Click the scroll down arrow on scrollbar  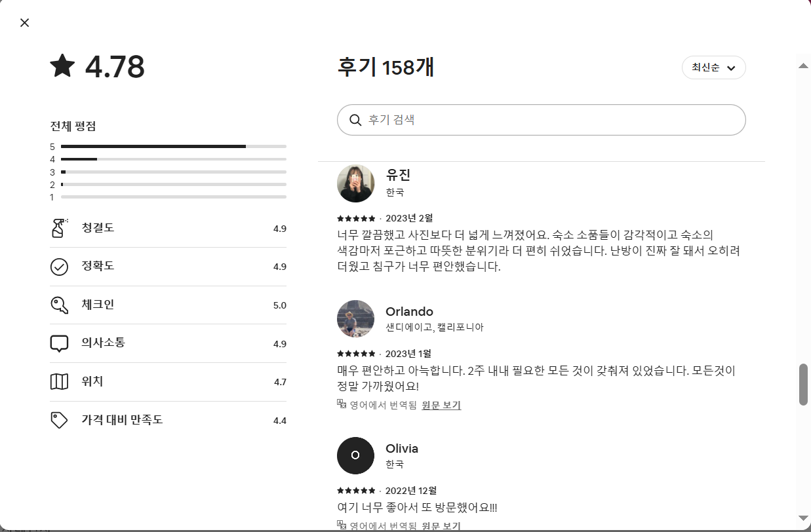[x=803, y=518]
